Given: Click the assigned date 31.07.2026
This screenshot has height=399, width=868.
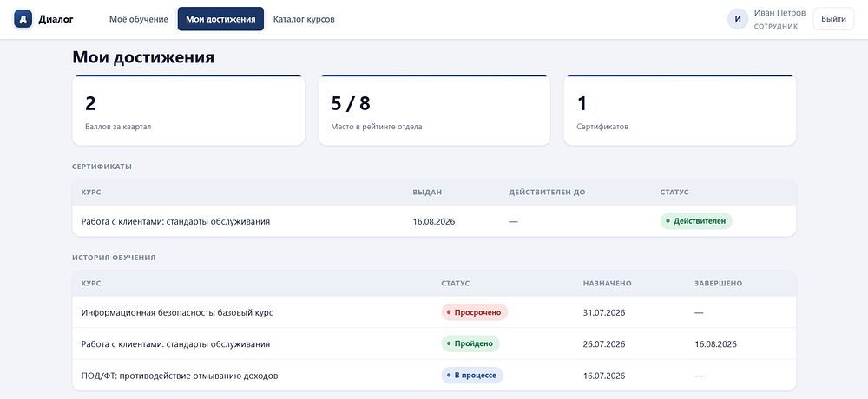Looking at the screenshot, I should pyautogui.click(x=604, y=312).
